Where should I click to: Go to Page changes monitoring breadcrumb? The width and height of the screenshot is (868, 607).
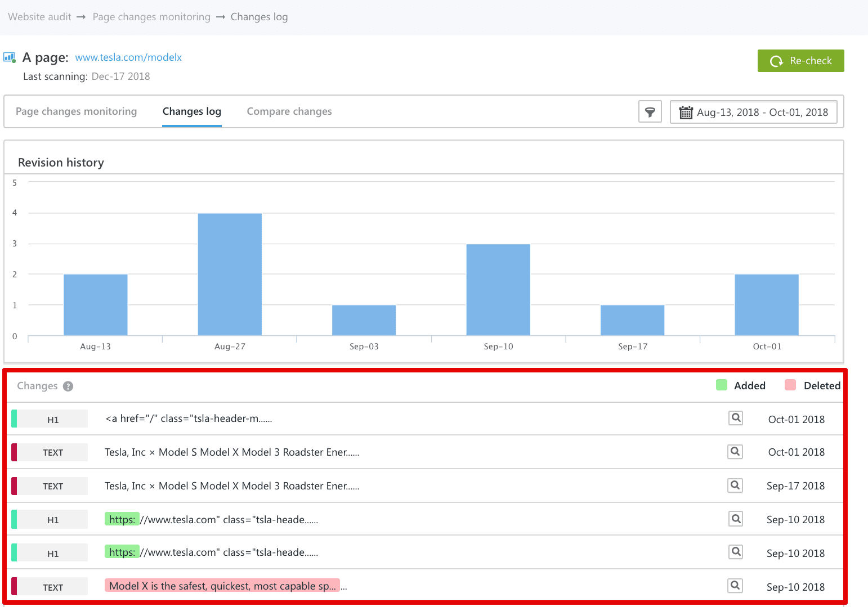pos(151,17)
